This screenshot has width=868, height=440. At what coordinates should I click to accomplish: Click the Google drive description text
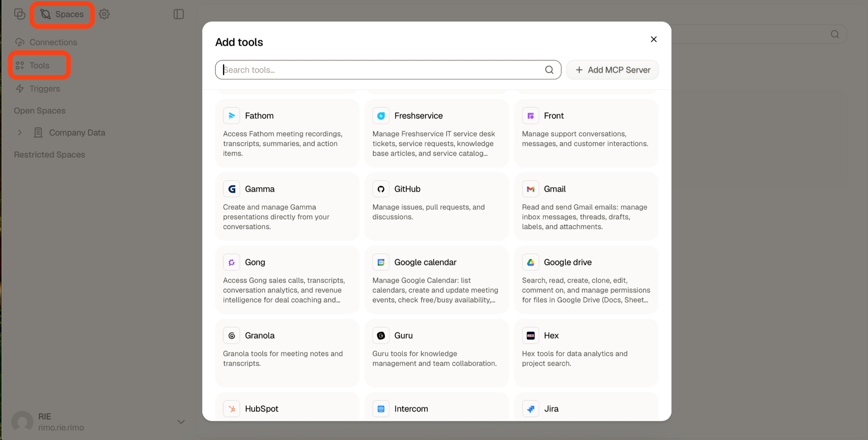pos(586,290)
